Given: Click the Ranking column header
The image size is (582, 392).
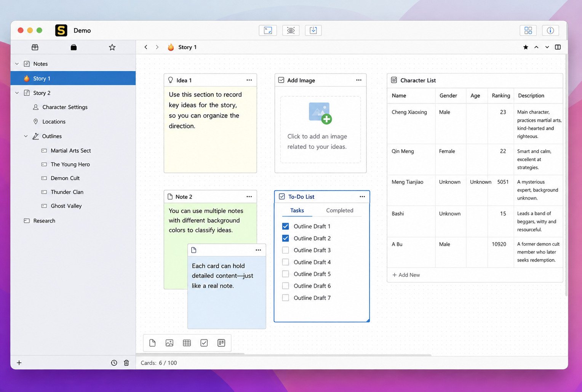Looking at the screenshot, I should (501, 96).
